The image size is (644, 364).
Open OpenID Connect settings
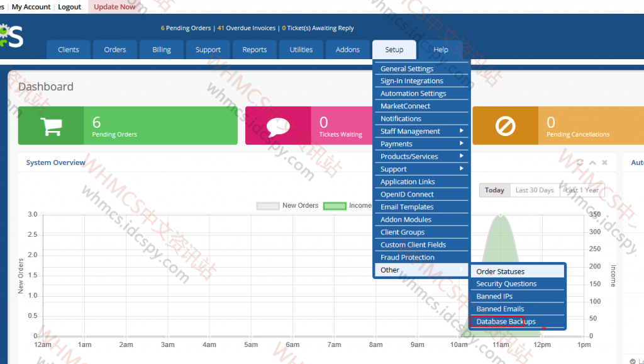click(x=421, y=195)
